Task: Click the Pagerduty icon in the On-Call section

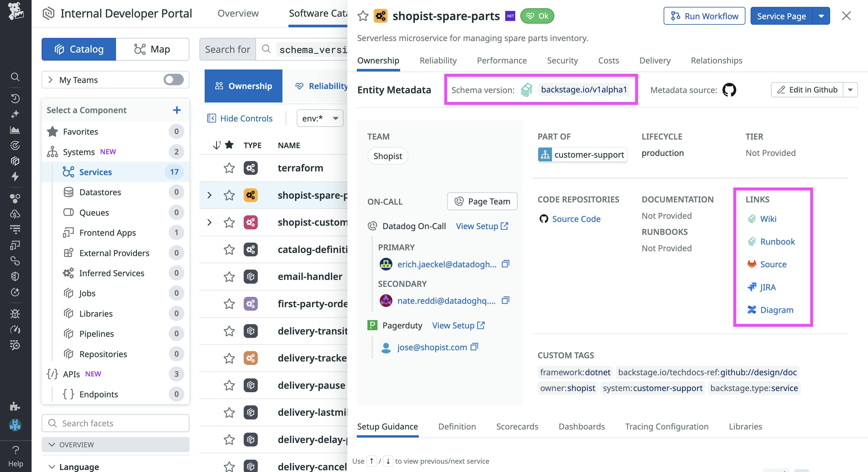Action: [372, 325]
